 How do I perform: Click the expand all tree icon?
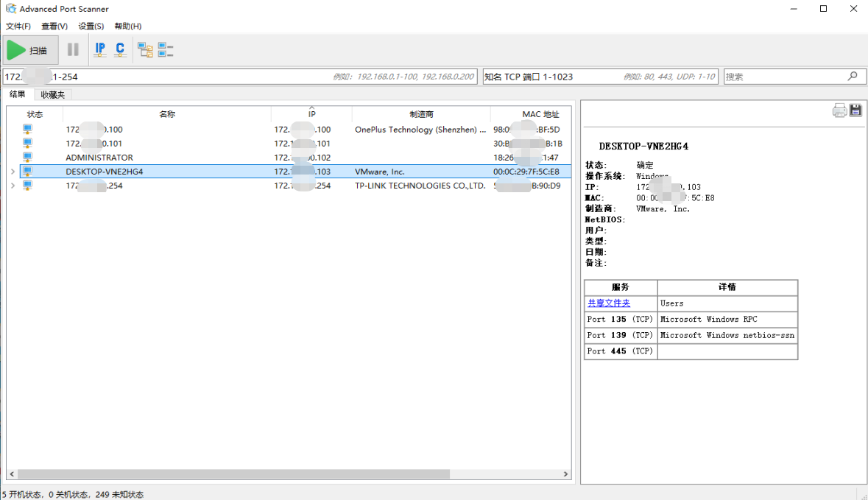[145, 50]
